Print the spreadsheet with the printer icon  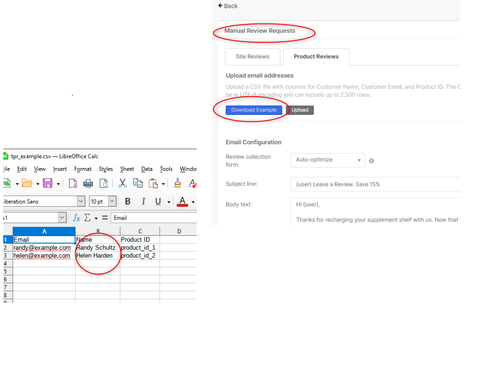[x=88, y=183]
